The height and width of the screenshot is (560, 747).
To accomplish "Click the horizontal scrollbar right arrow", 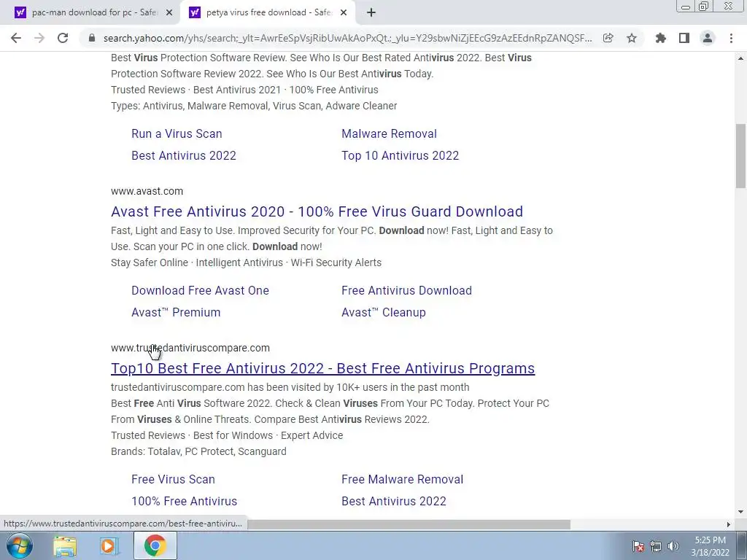I will (729, 524).
